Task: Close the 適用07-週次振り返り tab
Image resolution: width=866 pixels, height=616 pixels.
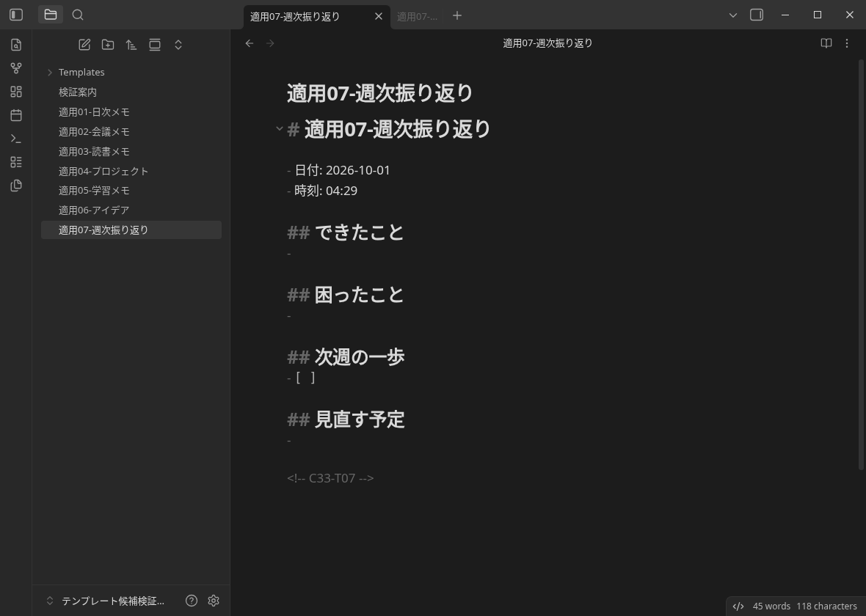Action: coord(378,17)
